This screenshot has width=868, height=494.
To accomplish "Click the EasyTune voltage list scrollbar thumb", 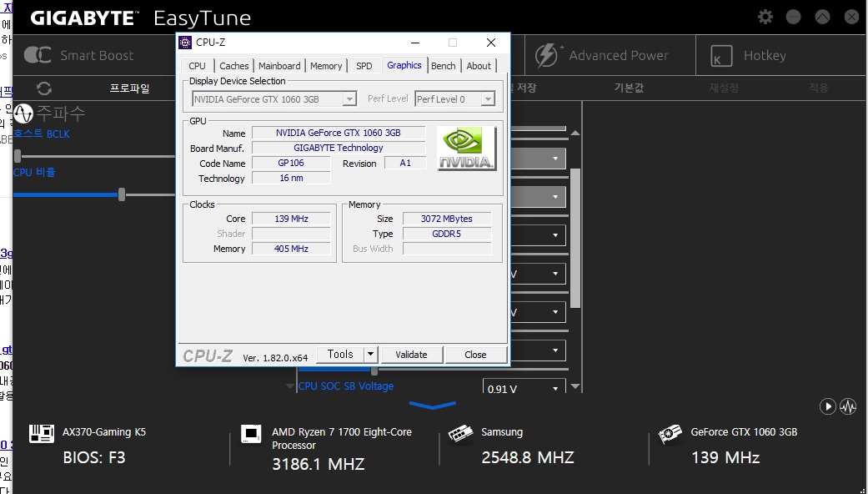I will pyautogui.click(x=575, y=238).
